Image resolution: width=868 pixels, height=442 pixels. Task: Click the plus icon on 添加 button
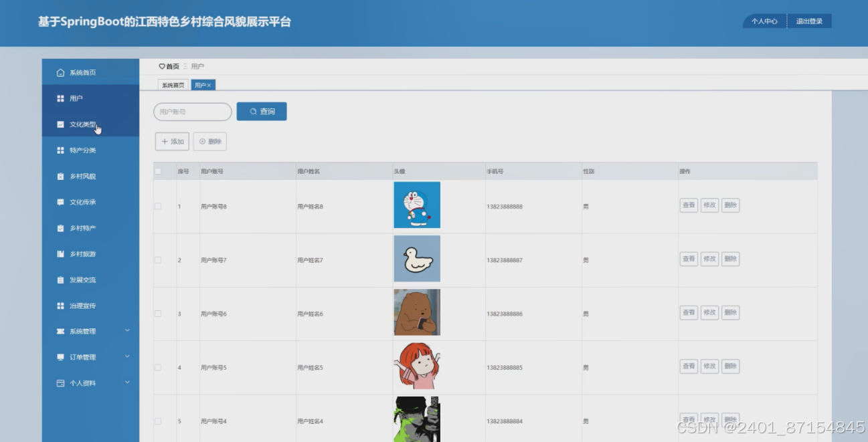pyautogui.click(x=165, y=142)
